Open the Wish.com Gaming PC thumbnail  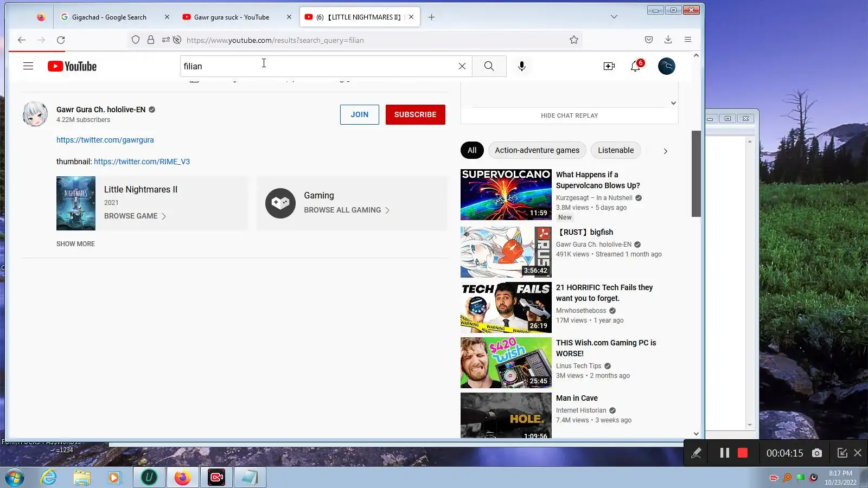(506, 363)
